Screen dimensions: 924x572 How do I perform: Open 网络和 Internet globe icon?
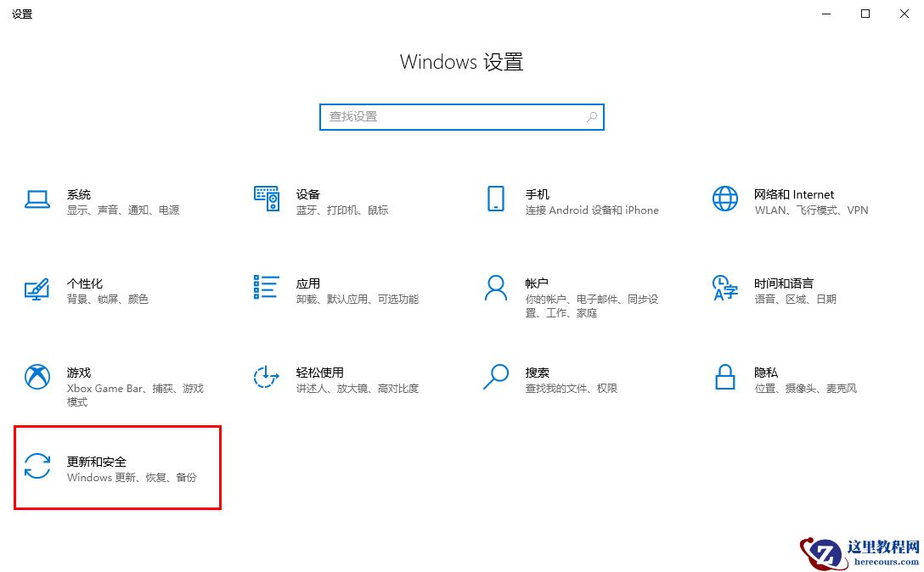(724, 199)
